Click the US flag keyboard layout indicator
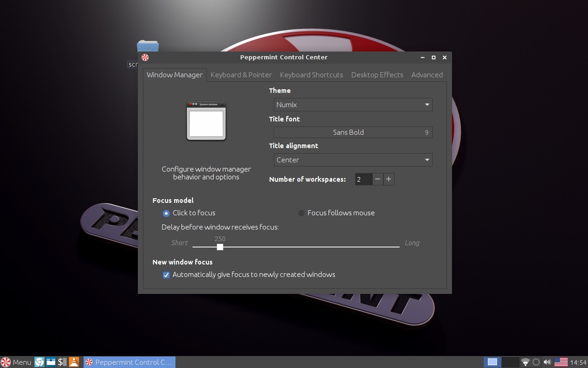Screen dimensions: 588x368 coord(561,362)
